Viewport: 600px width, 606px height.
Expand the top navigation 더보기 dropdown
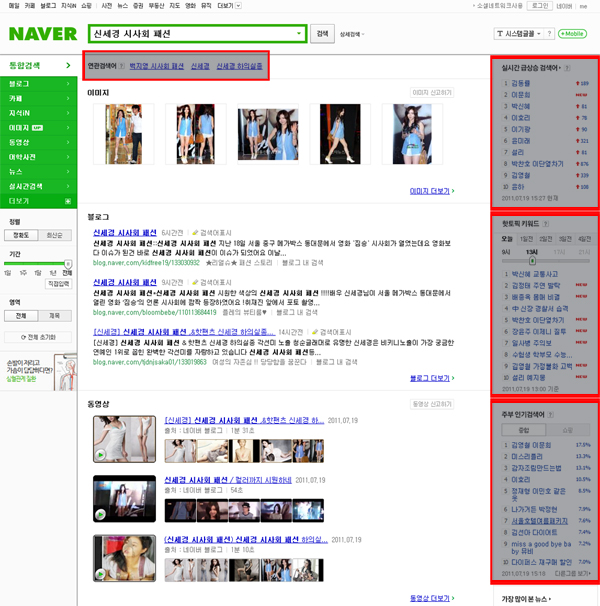point(239,5)
